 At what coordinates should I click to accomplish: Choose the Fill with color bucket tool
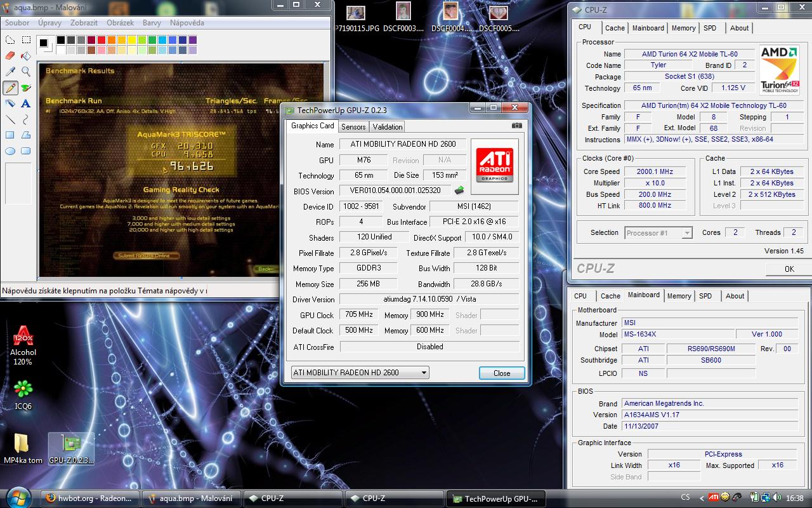[x=26, y=56]
